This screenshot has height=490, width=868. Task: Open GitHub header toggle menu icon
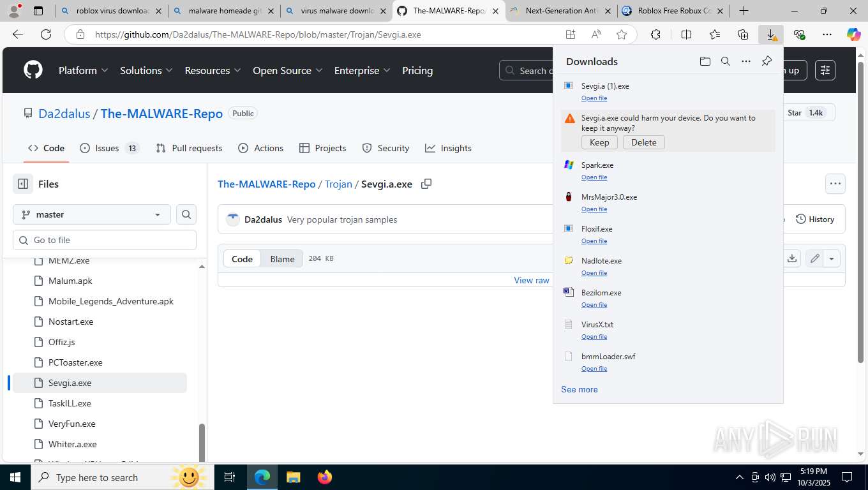825,70
